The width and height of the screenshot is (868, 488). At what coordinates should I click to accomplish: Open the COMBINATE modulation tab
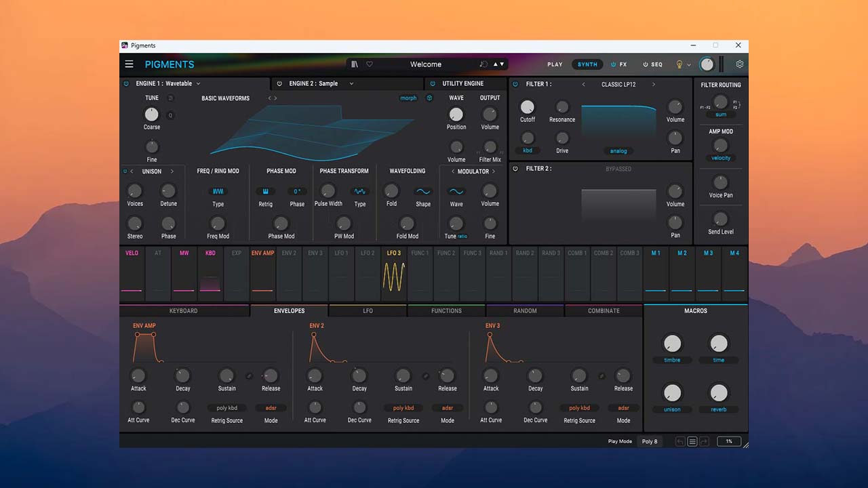(604, 310)
